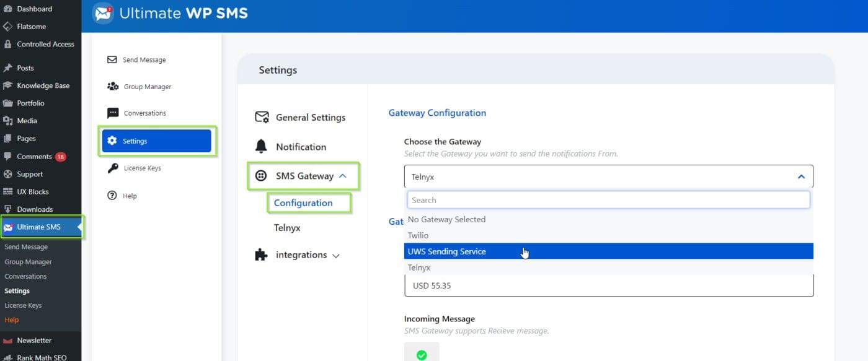Click the Choose the Gateway label

[443, 142]
